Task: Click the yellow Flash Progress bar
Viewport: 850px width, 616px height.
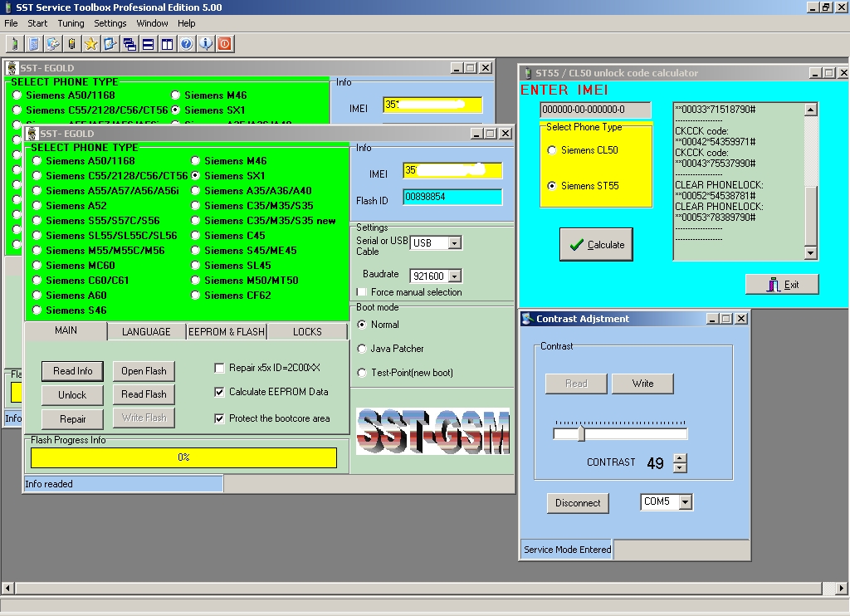Action: pyautogui.click(x=183, y=457)
